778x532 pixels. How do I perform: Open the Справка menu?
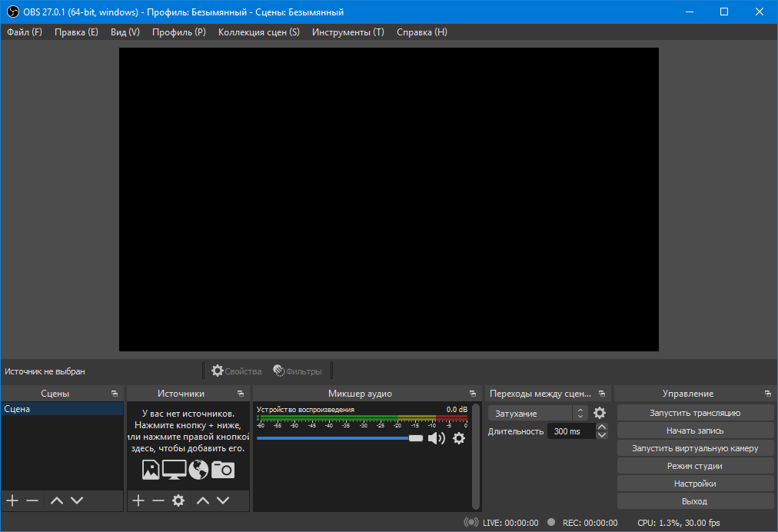tap(422, 32)
